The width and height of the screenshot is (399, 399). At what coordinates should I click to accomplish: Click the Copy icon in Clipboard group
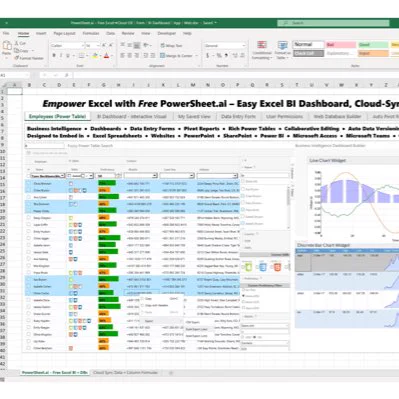click(17, 51)
